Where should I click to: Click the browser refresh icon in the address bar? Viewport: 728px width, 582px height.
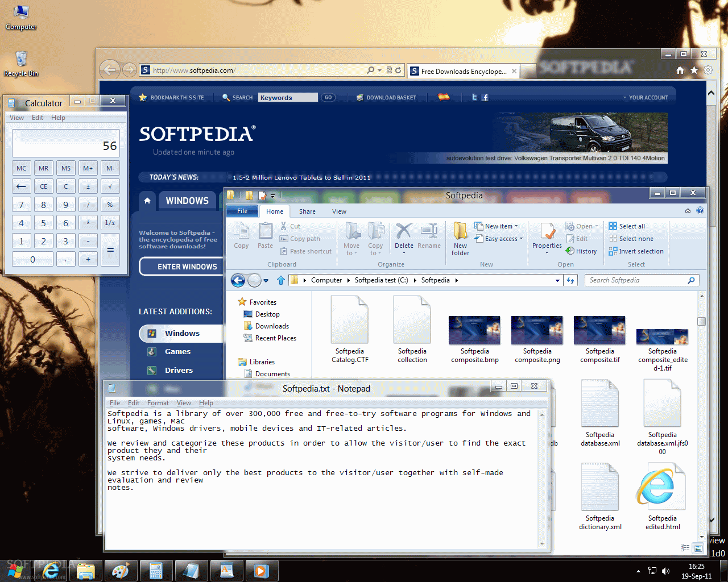click(x=398, y=70)
